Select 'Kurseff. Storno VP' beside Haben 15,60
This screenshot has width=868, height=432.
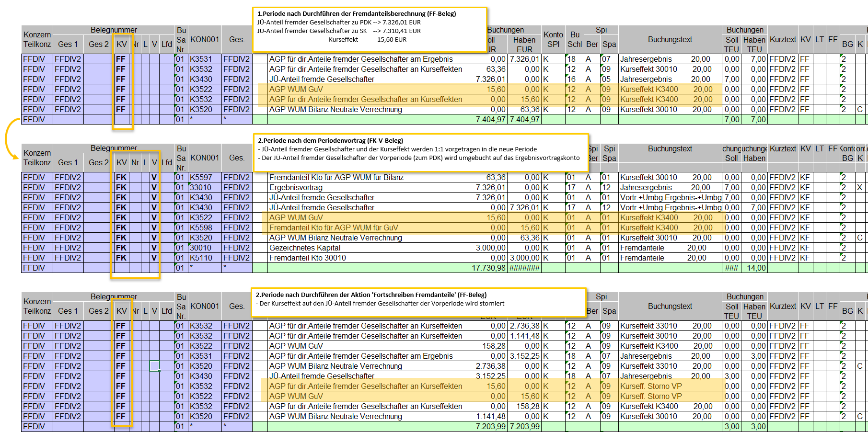(x=670, y=396)
